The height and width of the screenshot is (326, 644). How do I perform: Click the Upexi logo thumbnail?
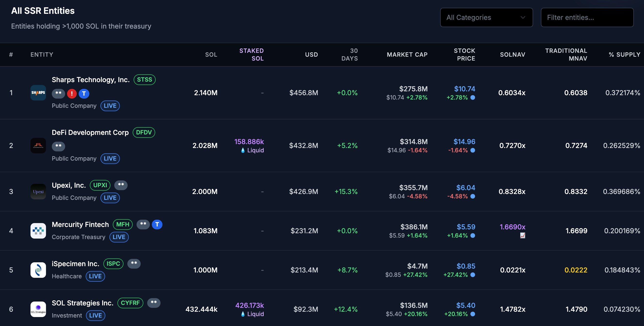click(x=38, y=192)
